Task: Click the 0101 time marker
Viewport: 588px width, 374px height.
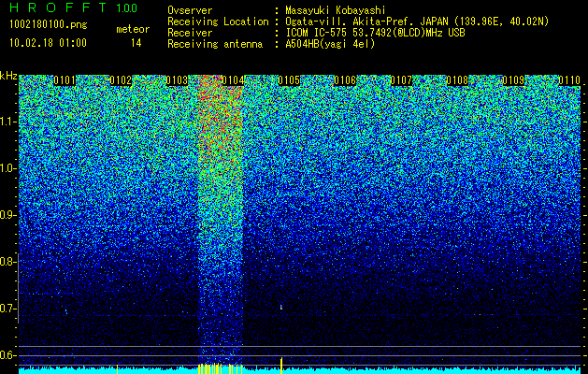Action: (65, 80)
